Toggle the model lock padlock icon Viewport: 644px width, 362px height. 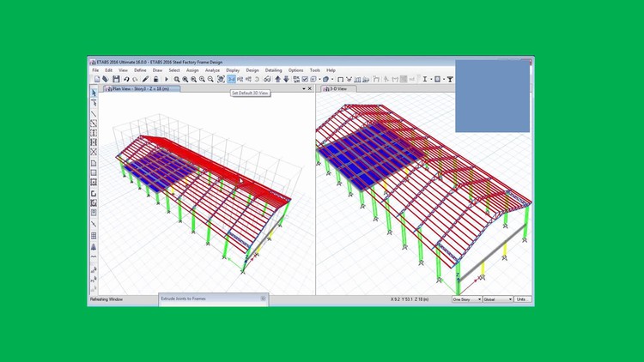[x=155, y=79]
